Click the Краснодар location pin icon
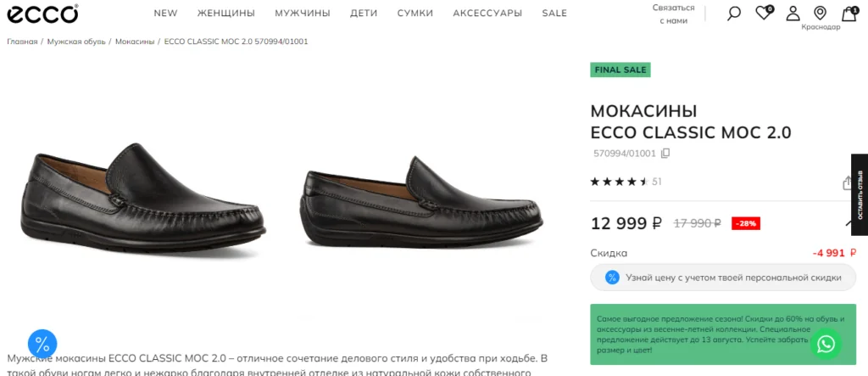 820,13
